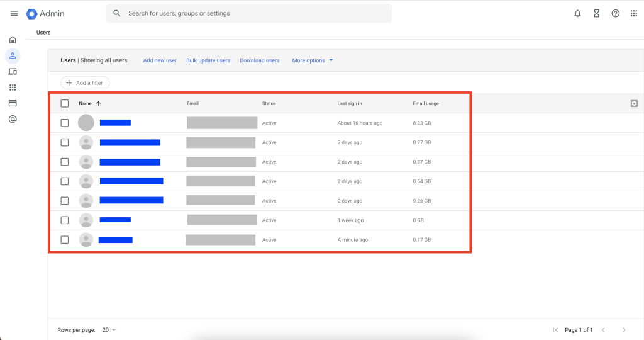This screenshot has height=340, width=644.
Task: Click the search users, groups or settings field
Action: click(x=252, y=13)
